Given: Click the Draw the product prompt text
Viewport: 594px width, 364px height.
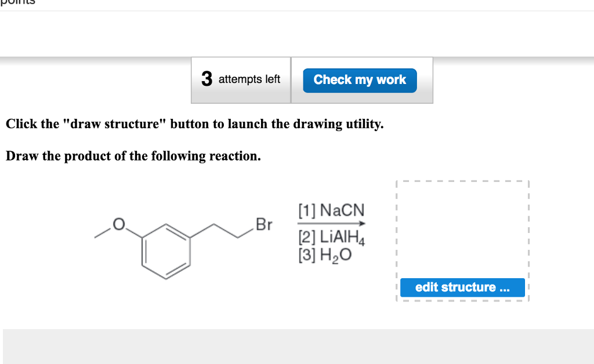Looking at the screenshot, I should tap(132, 156).
